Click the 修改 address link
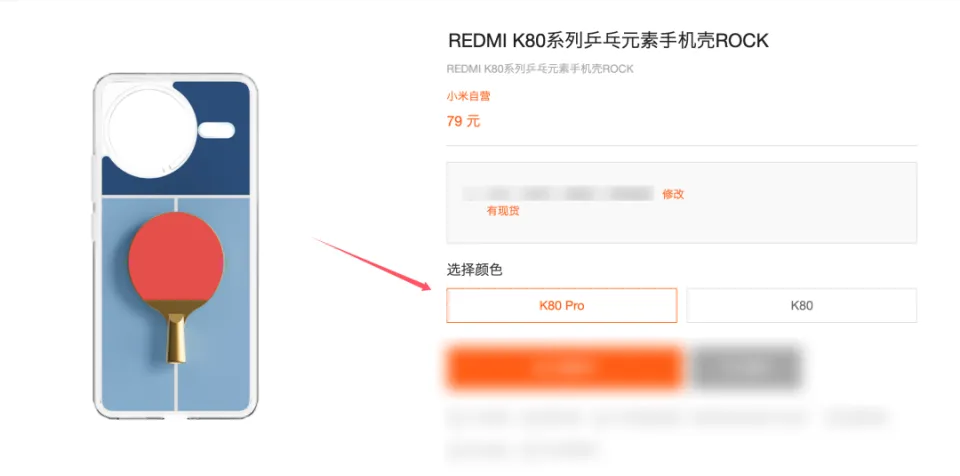 tap(673, 194)
